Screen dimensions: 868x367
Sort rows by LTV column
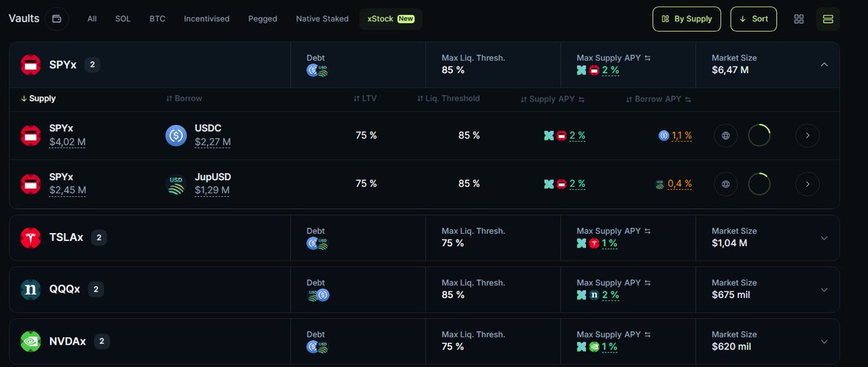click(365, 98)
